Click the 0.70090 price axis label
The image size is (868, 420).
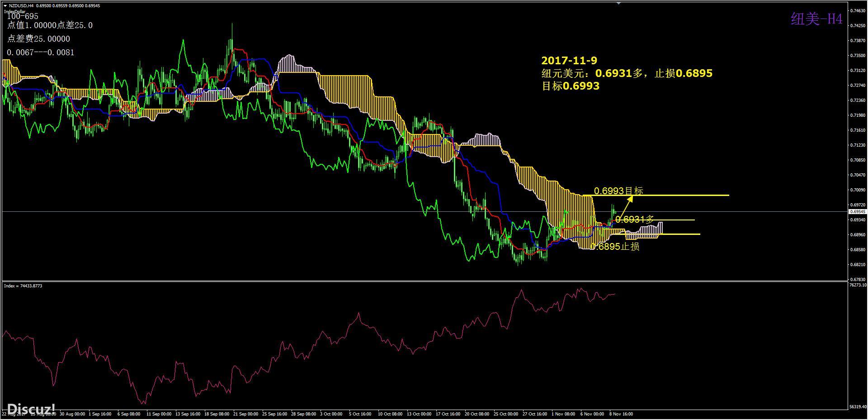(x=858, y=190)
